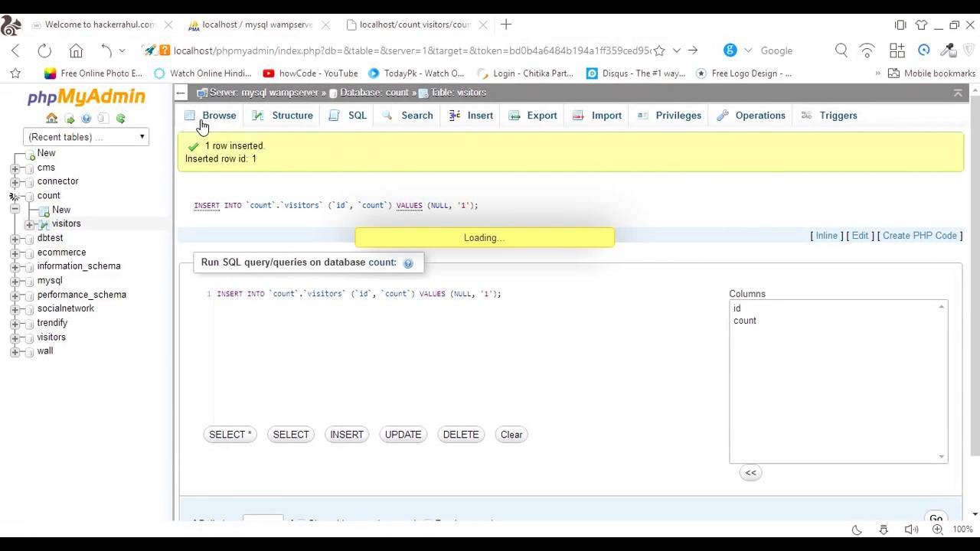Image resolution: width=980 pixels, height=551 pixels.
Task: Click the browser back arrow
Action: (x=15, y=51)
